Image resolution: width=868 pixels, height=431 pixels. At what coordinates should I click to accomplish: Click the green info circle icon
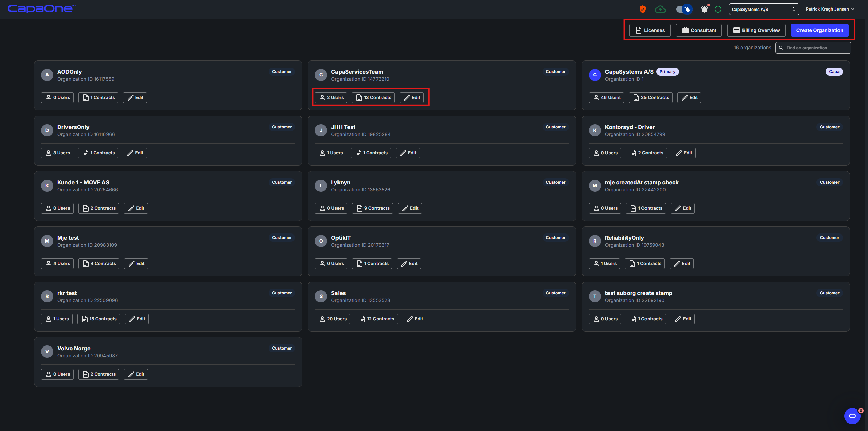(x=718, y=9)
